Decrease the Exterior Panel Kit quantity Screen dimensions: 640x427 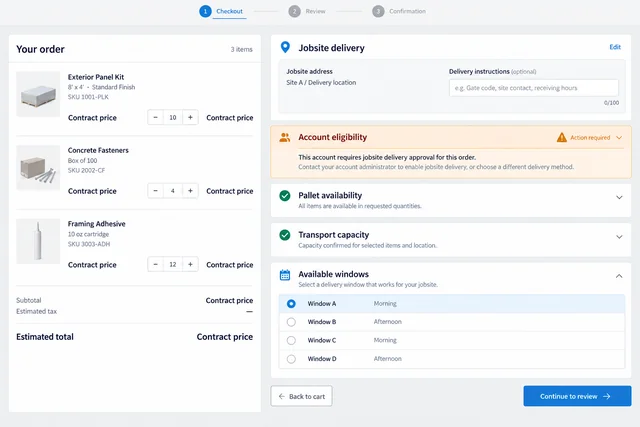(155, 118)
